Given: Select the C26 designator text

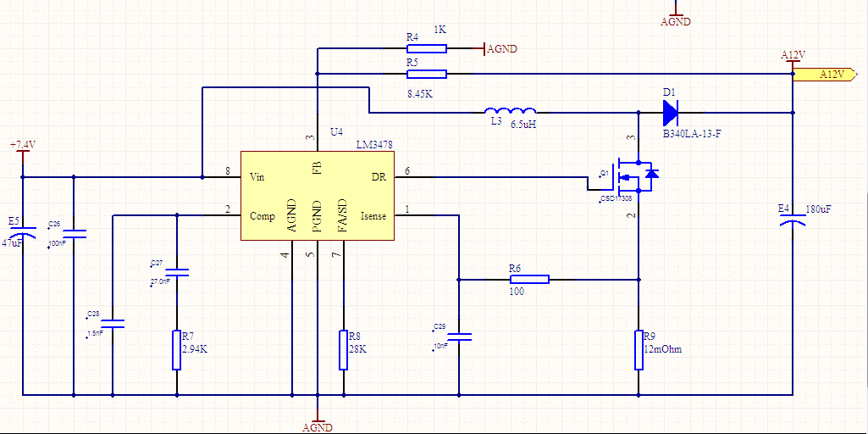Looking at the screenshot, I should (x=55, y=224).
